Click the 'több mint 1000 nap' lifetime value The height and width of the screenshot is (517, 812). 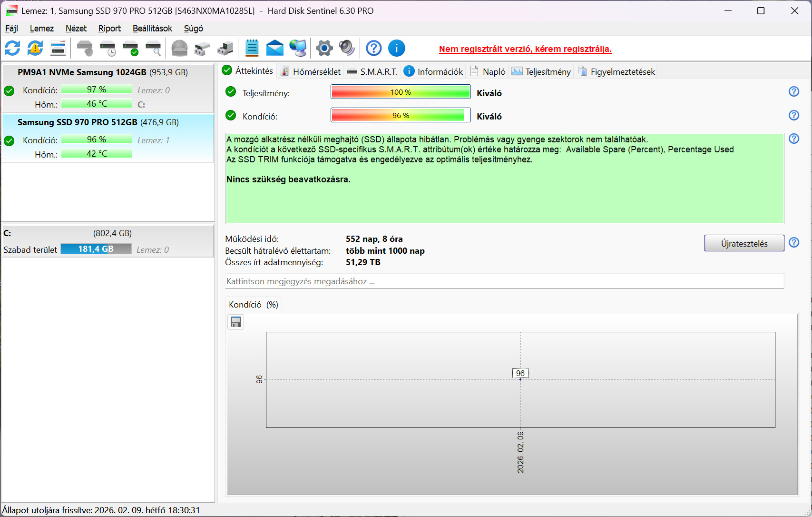[x=385, y=251]
